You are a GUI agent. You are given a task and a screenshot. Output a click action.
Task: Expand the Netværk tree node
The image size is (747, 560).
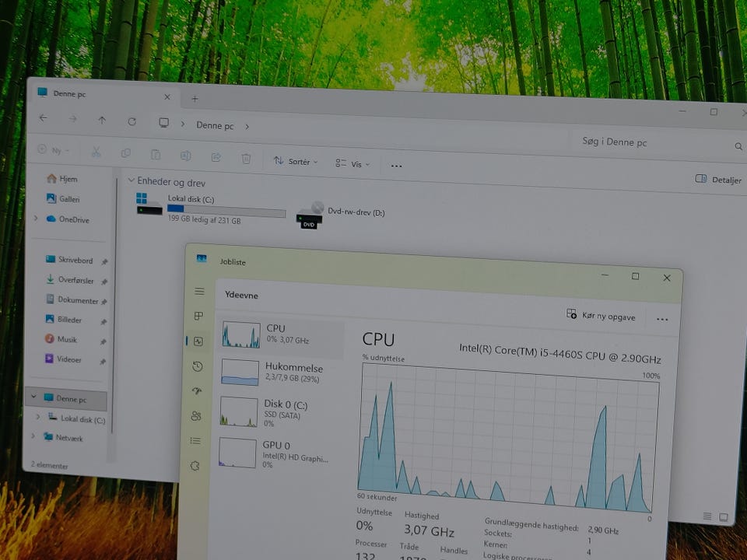[x=33, y=436]
